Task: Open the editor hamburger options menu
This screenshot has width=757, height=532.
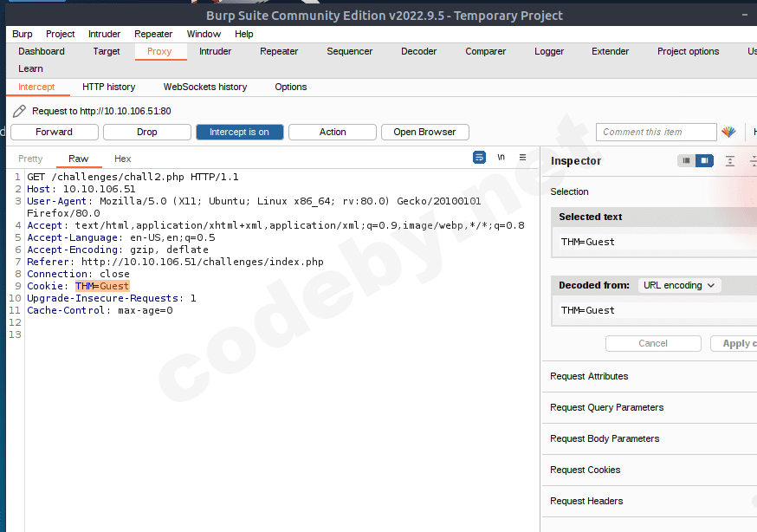Action: pos(522,158)
